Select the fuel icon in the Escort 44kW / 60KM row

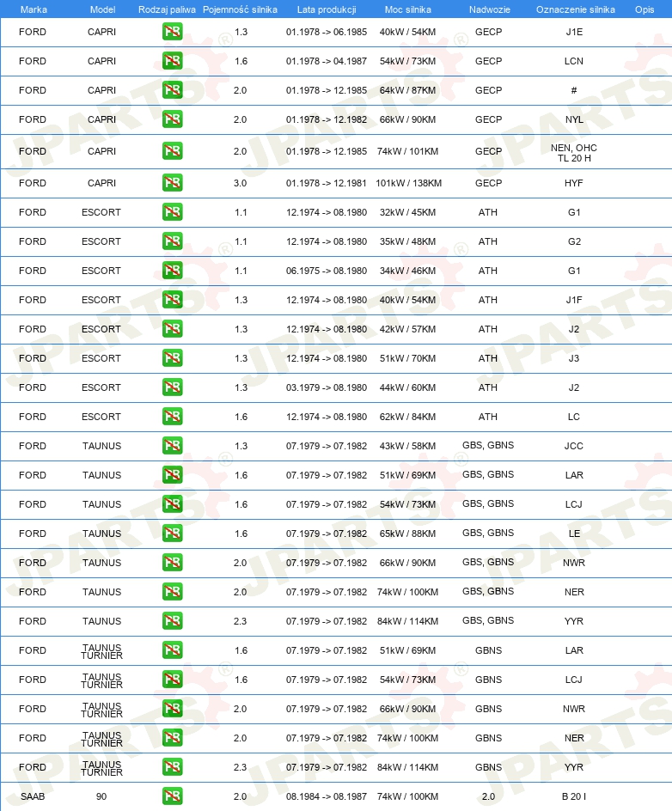pos(172,388)
